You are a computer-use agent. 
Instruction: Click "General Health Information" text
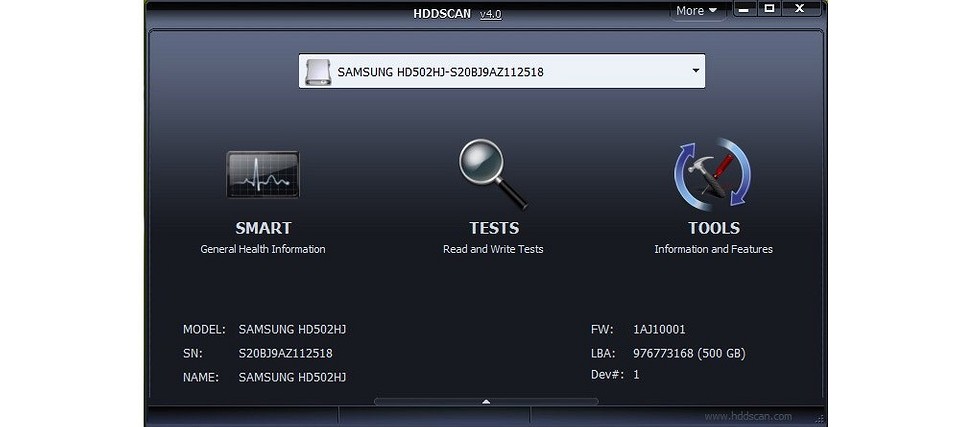(263, 249)
